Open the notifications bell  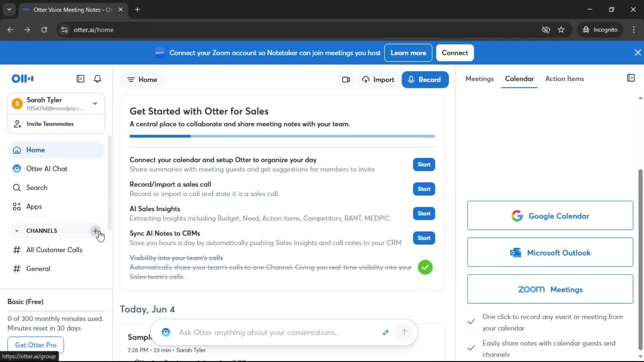point(97,79)
